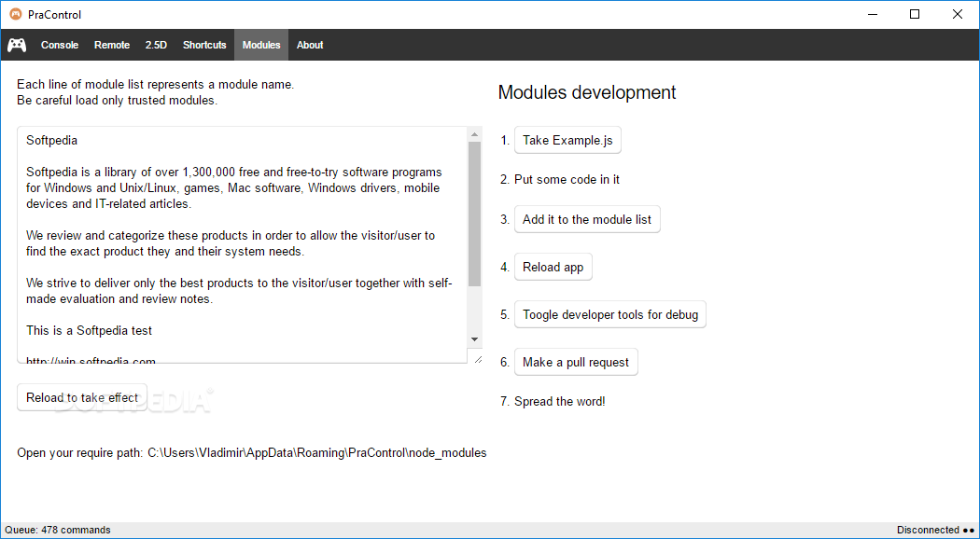Viewport: 980px width, 539px height.
Task: Click the 'Queue: 478 commands' status text
Action: (x=58, y=530)
